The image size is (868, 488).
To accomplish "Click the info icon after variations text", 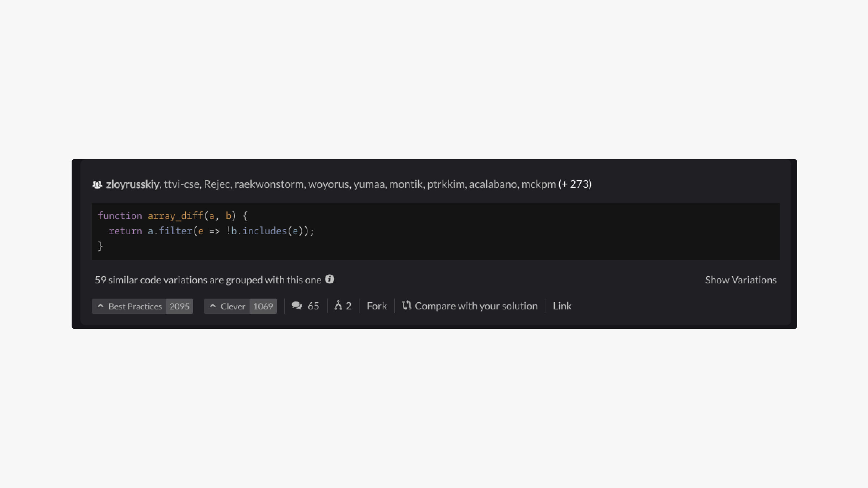I will click(x=329, y=279).
